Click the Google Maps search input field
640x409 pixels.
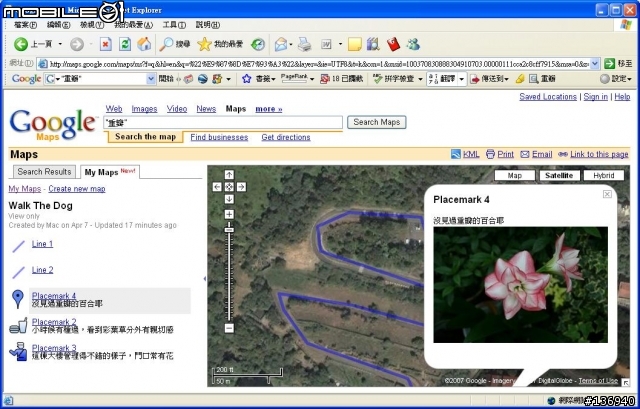223,122
